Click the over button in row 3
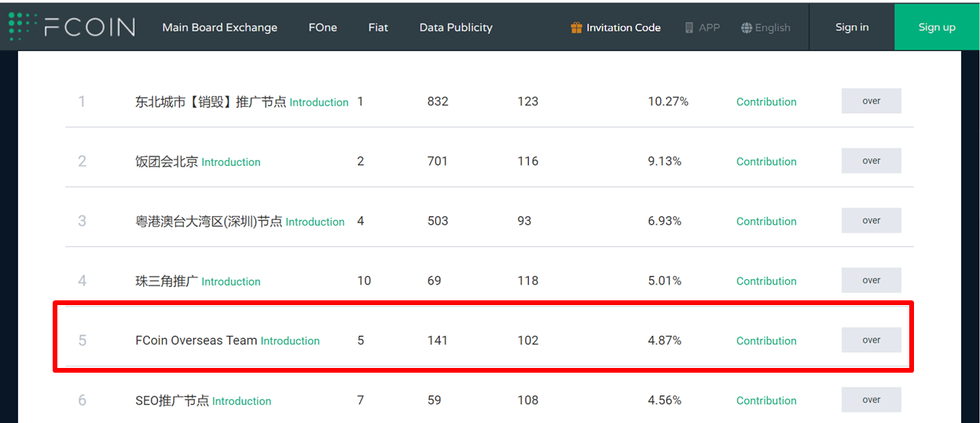Screen dimensions: 980x423 [872, 221]
